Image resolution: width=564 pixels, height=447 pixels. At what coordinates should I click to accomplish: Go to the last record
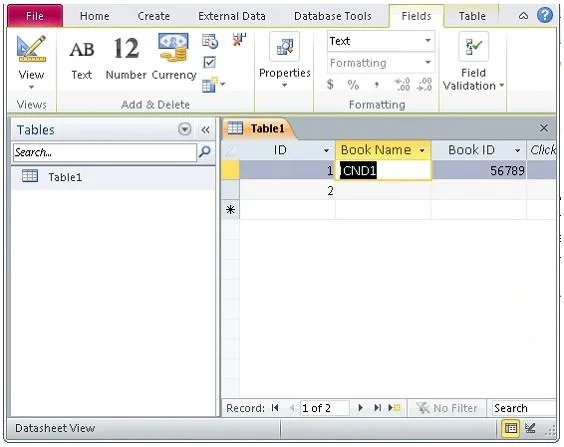click(x=377, y=408)
